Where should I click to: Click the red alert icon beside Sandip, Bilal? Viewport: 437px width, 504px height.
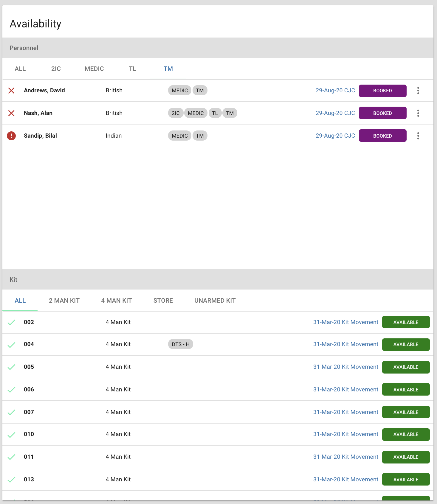(11, 136)
